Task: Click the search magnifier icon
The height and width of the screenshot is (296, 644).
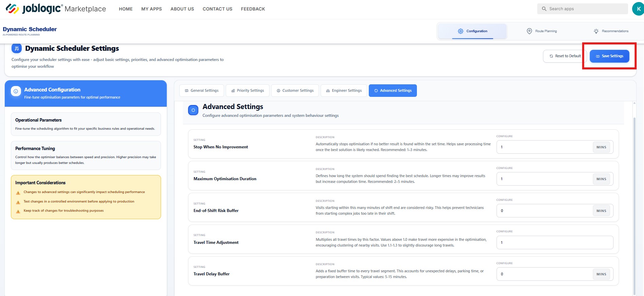Action: tap(544, 9)
